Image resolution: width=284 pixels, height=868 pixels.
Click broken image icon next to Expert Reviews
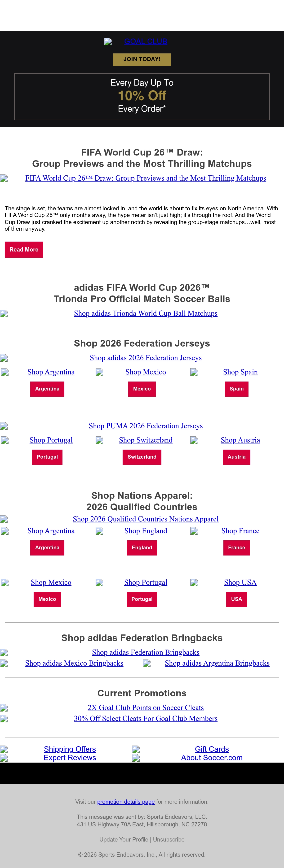coord(4,758)
